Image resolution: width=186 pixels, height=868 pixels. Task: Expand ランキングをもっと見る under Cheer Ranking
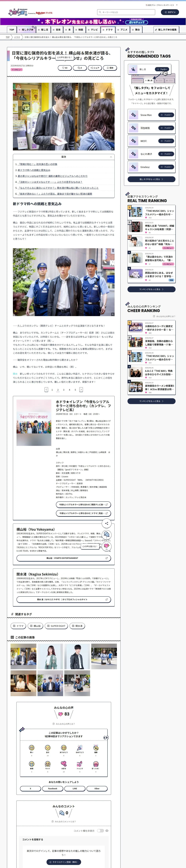(151, 401)
